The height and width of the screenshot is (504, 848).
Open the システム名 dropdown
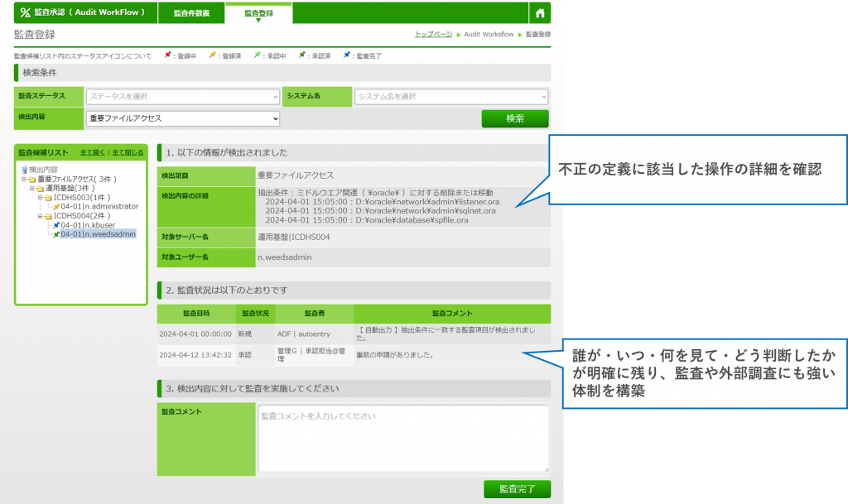click(x=451, y=97)
